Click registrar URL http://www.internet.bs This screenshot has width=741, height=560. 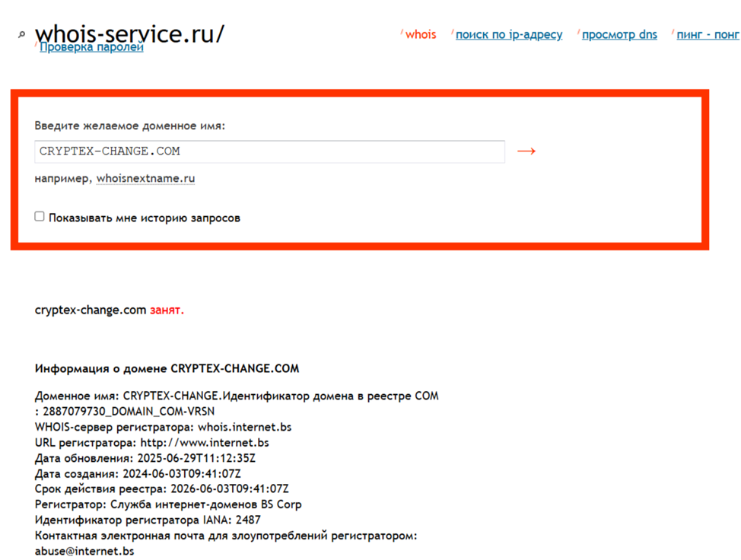pyautogui.click(x=205, y=443)
